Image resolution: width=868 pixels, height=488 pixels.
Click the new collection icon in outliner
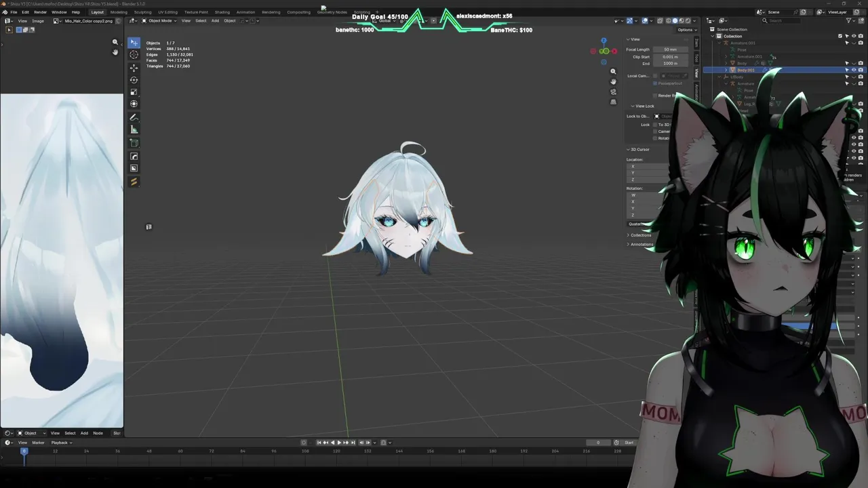tap(861, 21)
